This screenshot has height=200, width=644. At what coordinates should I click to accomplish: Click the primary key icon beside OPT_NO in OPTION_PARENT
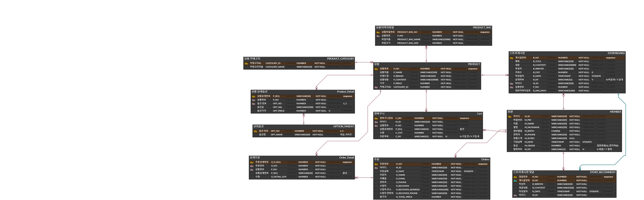(255, 131)
